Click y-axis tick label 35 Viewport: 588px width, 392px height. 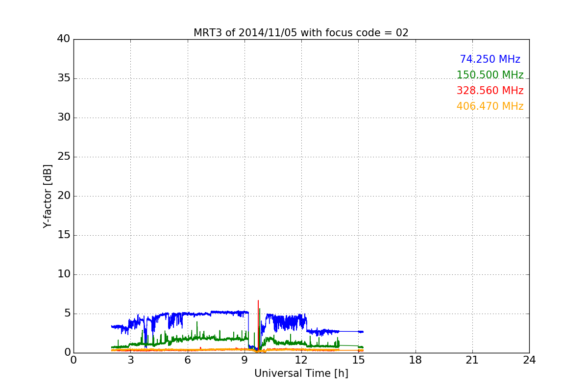(x=64, y=78)
